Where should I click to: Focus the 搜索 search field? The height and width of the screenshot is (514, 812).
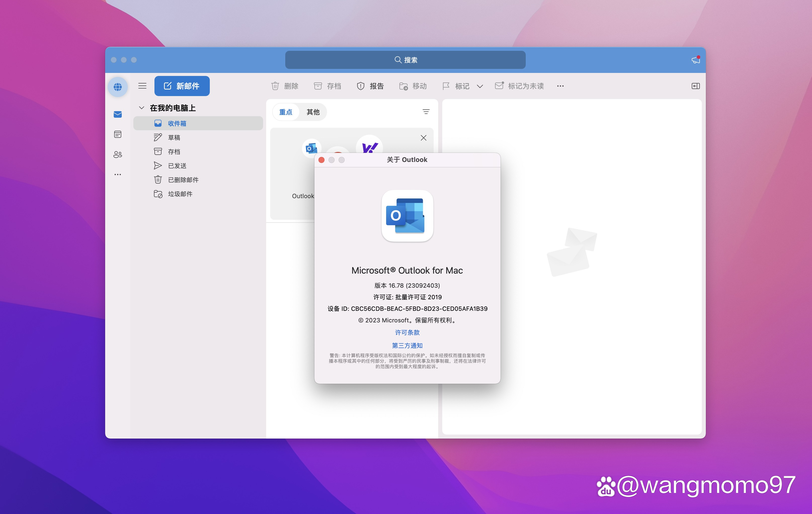(x=405, y=60)
